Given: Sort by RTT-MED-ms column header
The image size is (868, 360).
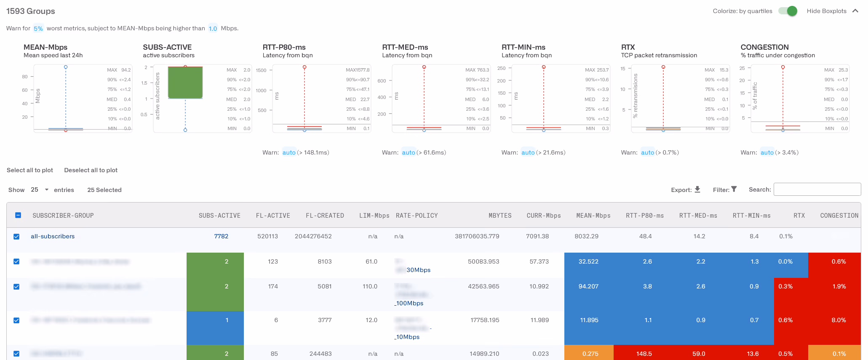Looking at the screenshot, I should [698, 216].
